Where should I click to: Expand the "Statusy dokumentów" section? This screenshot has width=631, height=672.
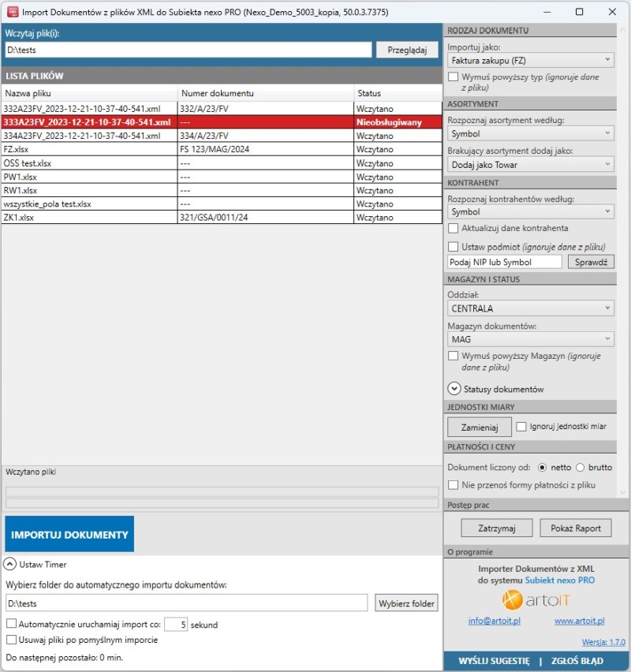pyautogui.click(x=454, y=389)
